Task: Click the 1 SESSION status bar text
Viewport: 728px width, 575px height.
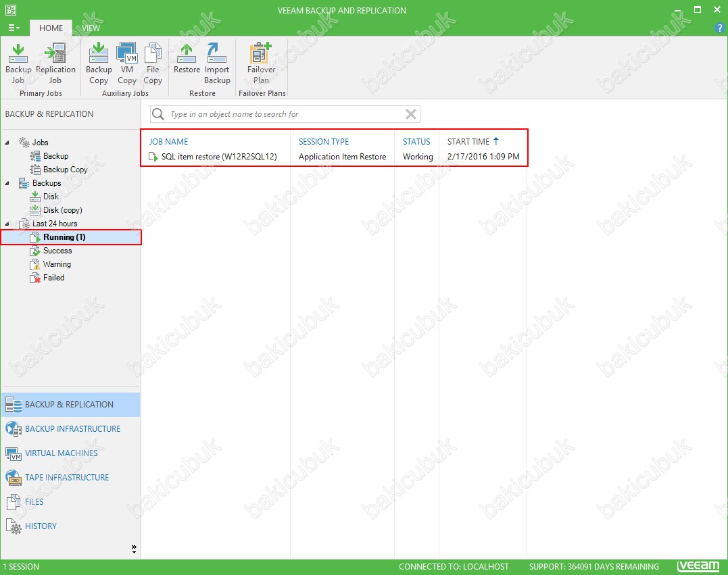Action: coord(21,567)
